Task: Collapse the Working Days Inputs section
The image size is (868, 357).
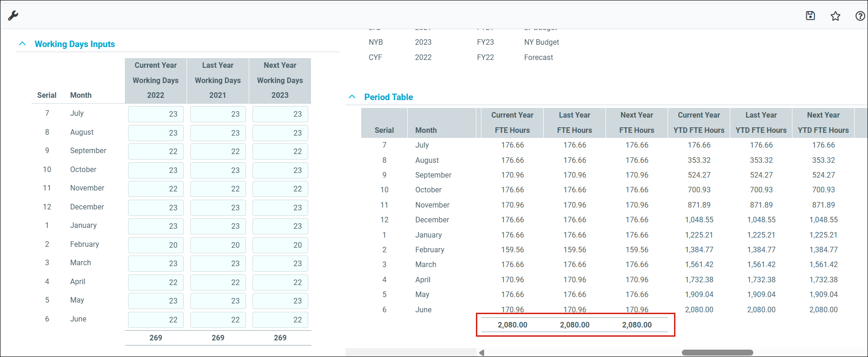Action: pyautogui.click(x=22, y=44)
